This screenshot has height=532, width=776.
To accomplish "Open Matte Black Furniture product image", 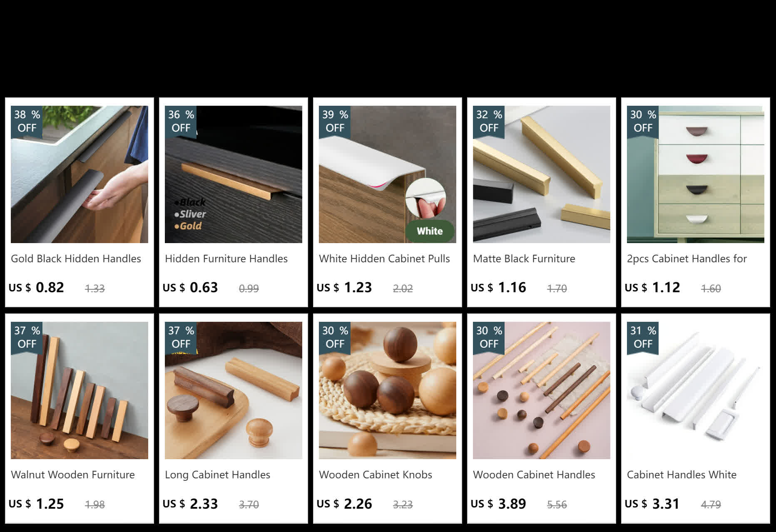I will [x=542, y=174].
